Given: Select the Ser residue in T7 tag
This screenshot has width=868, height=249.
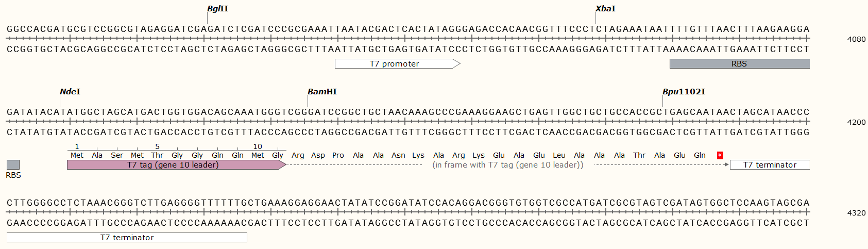Looking at the screenshot, I should tap(117, 155).
